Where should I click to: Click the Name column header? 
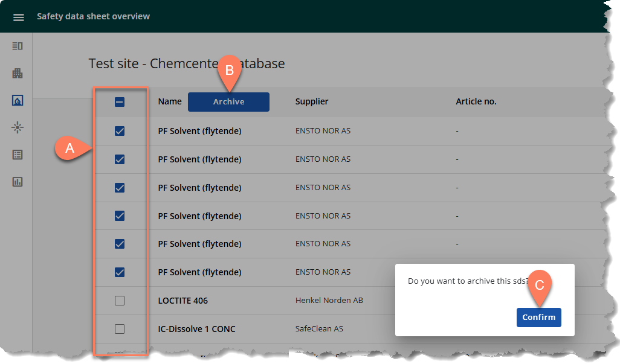169,101
